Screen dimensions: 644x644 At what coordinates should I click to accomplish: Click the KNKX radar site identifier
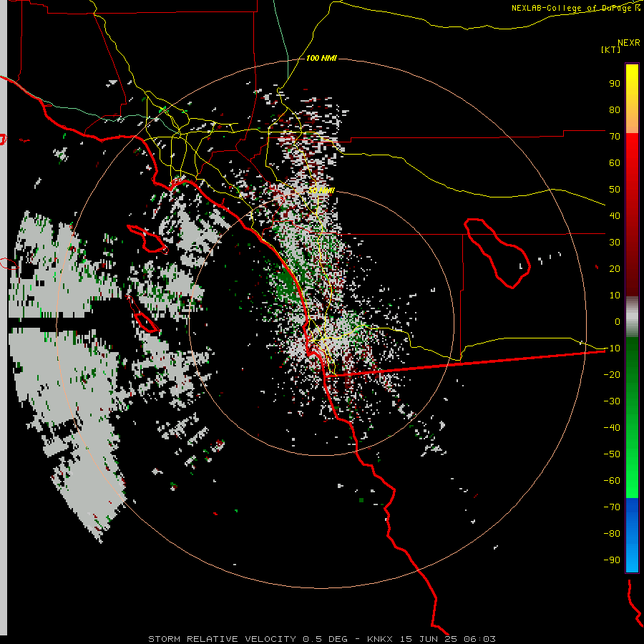click(x=379, y=639)
